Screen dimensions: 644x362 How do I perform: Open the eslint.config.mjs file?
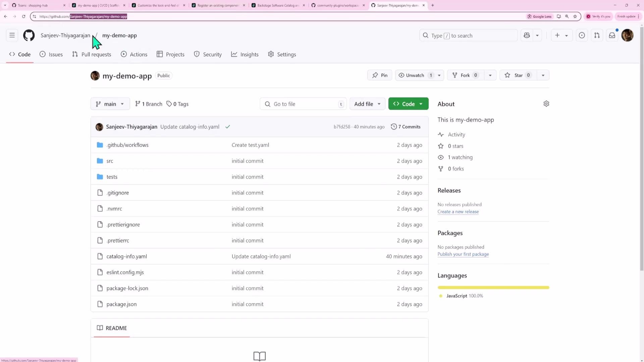[x=125, y=272]
